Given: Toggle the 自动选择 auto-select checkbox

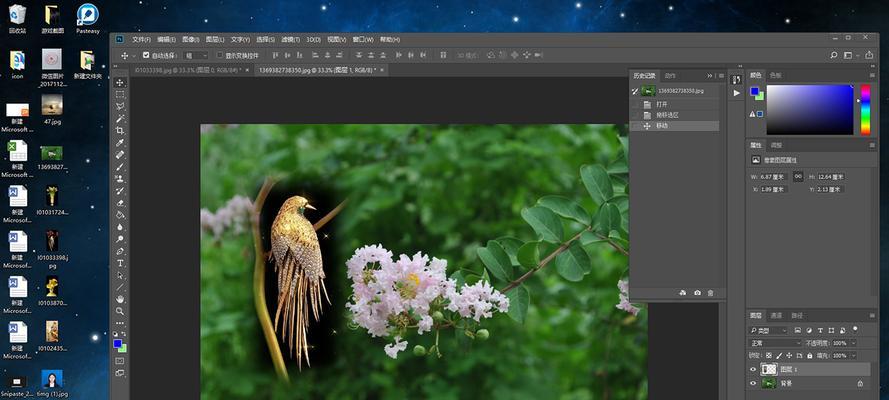Looking at the screenshot, I should tap(146, 56).
